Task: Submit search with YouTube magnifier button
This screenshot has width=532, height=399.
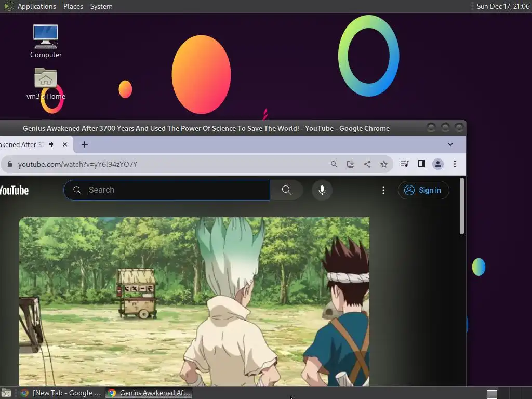Action: click(286, 190)
